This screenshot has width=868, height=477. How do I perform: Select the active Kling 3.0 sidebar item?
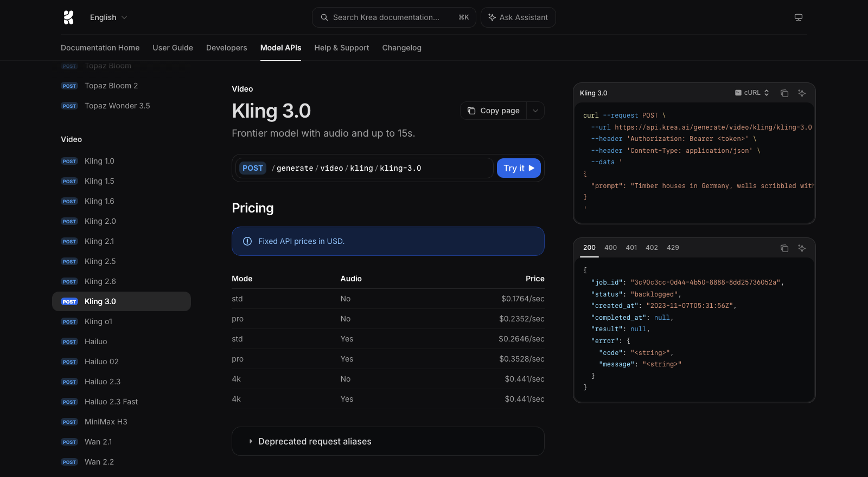pos(122,301)
